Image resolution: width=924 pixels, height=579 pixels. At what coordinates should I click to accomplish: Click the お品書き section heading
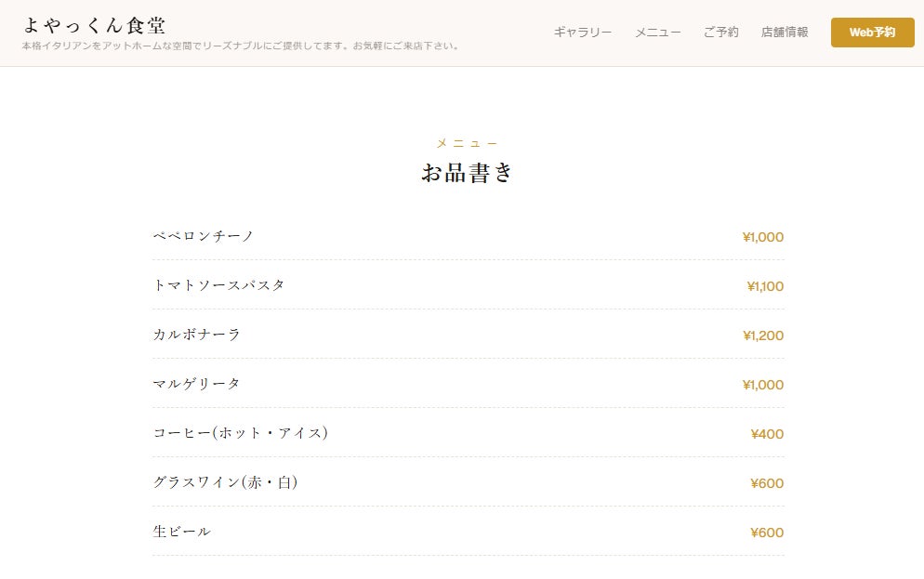tap(468, 173)
